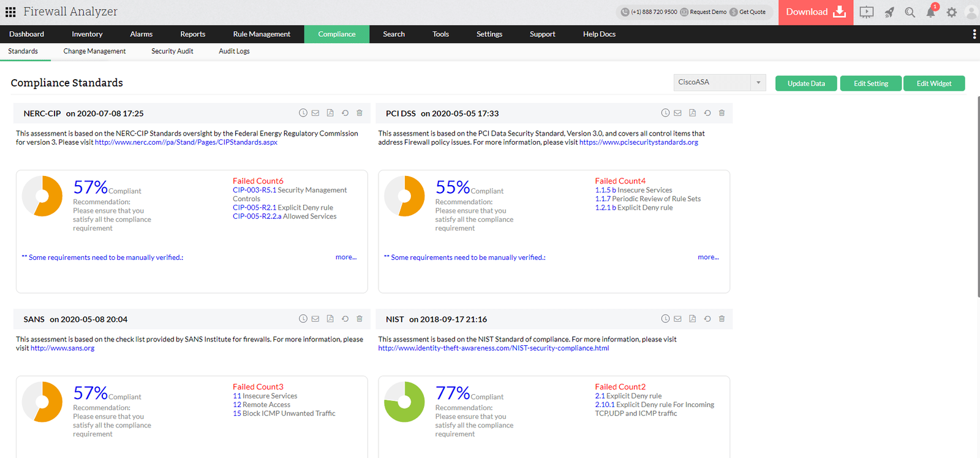Export NIST report as PDF
Viewport: 980px width, 458px height.
[x=693, y=319]
